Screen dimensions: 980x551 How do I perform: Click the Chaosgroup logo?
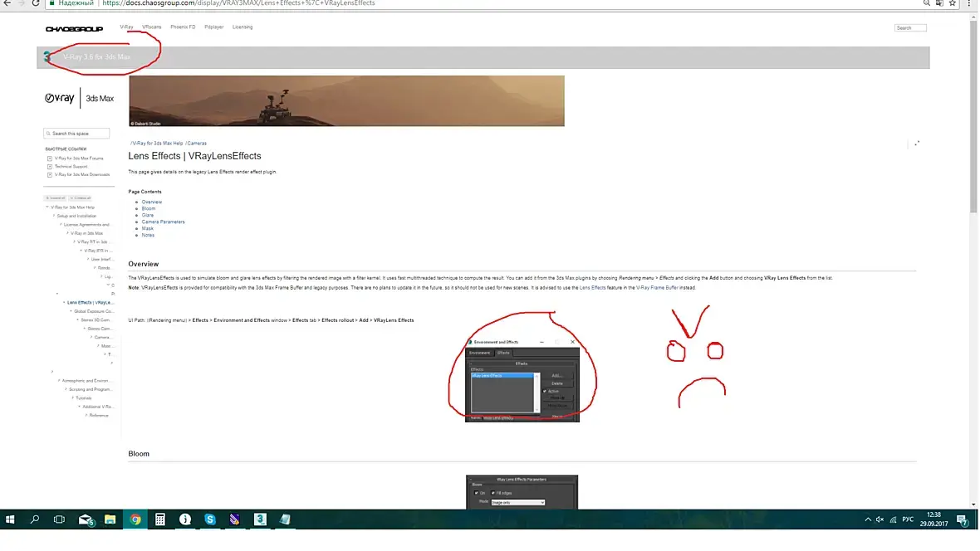(74, 29)
